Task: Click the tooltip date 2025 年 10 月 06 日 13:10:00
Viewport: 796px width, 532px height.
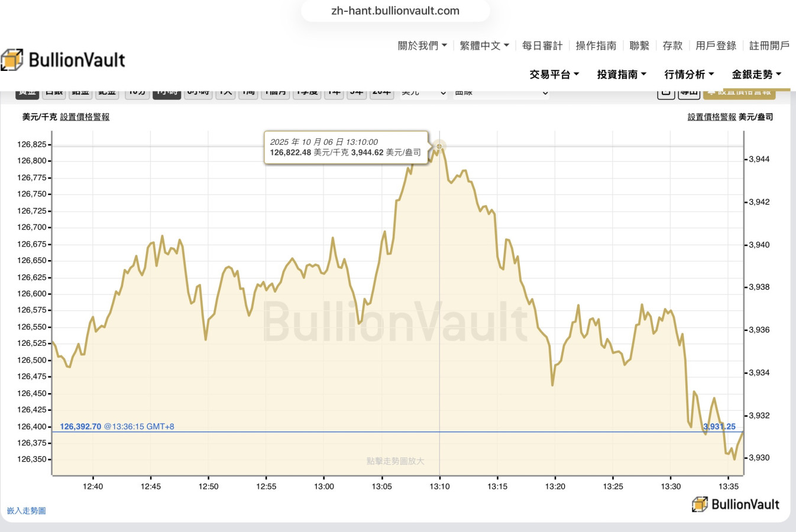Action: pyautogui.click(x=324, y=142)
